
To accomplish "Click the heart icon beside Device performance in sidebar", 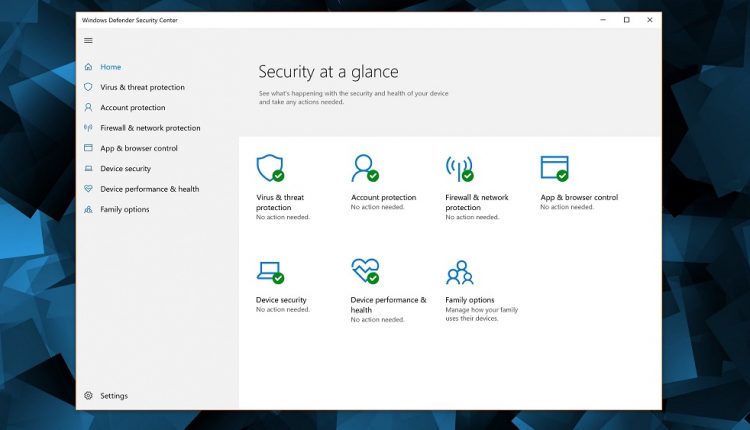I will point(88,189).
